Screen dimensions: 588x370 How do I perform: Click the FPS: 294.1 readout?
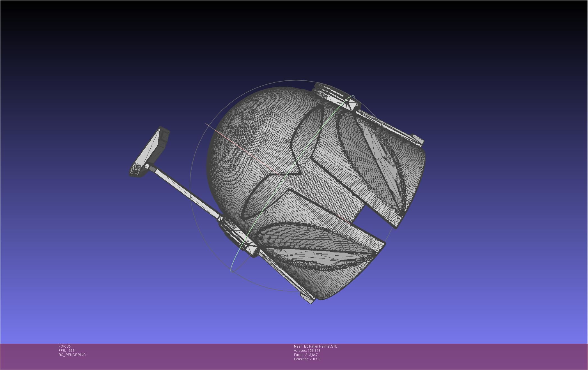click(x=68, y=351)
